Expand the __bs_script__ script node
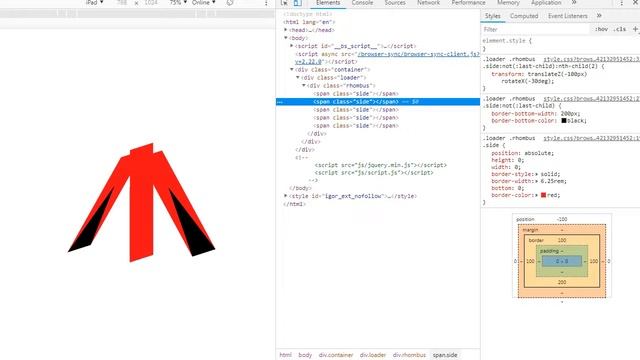This screenshot has height=360, width=640. pyautogui.click(x=291, y=46)
